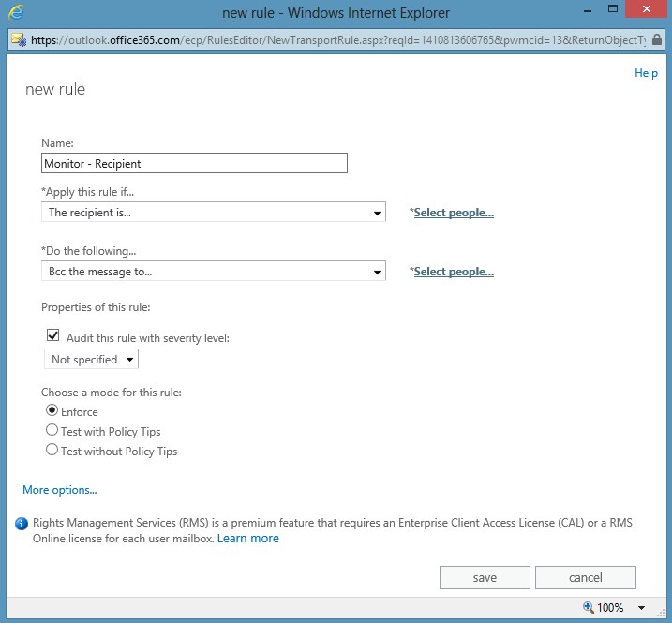672x623 pixels.
Task: Follow the Learn more link about RMS
Action: 247,539
